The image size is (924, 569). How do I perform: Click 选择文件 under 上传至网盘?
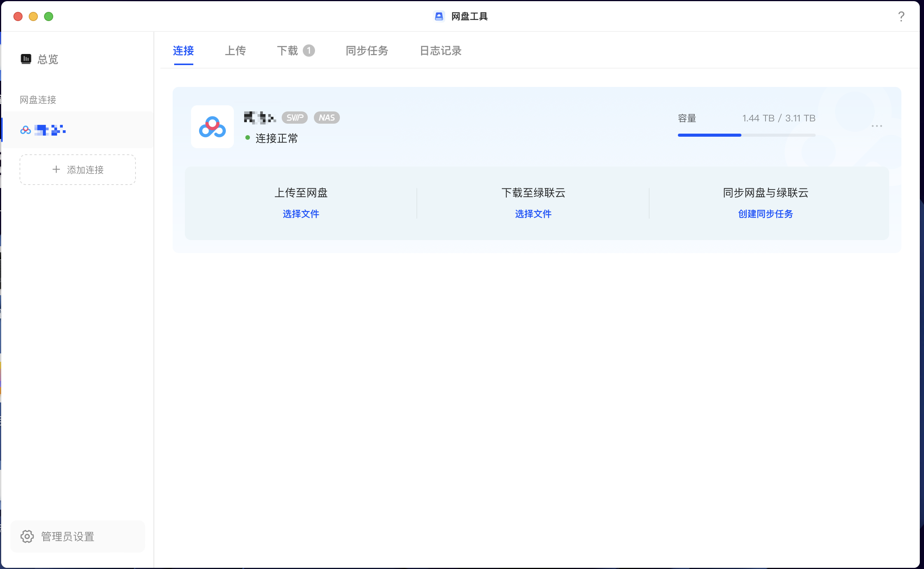(x=301, y=214)
